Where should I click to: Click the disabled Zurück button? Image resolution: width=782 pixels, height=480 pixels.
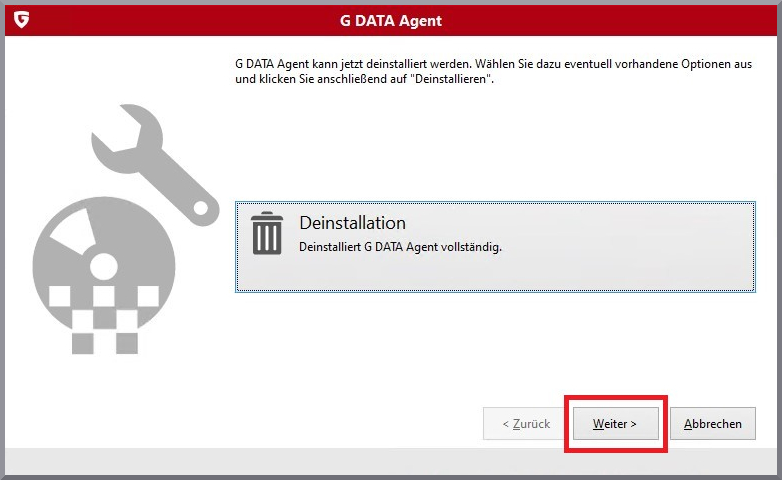(526, 424)
